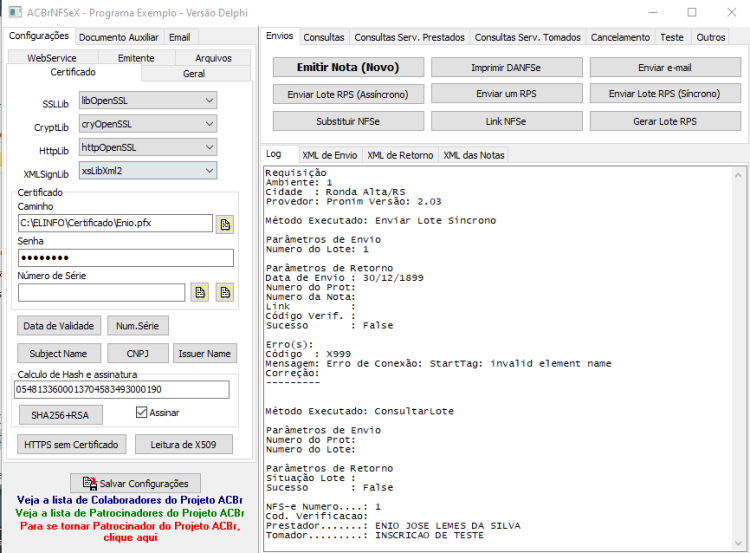
Task: Click Emitir Nota (Novo) button
Action: pyautogui.click(x=348, y=67)
